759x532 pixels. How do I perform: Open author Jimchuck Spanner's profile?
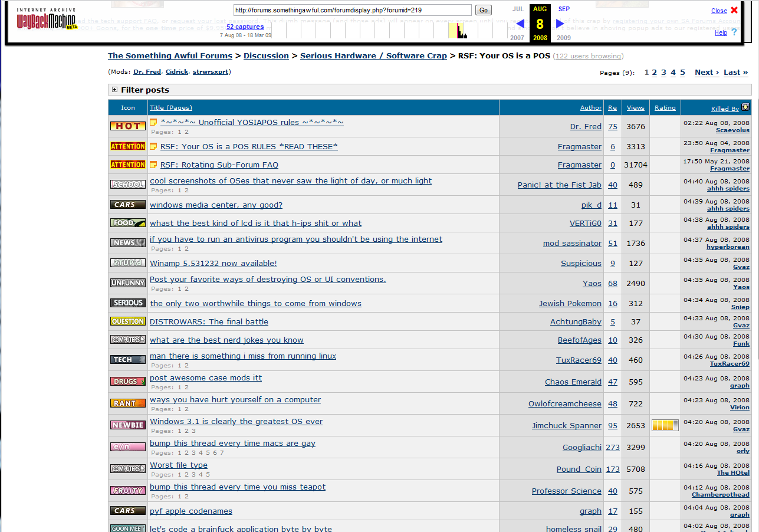click(x=567, y=425)
